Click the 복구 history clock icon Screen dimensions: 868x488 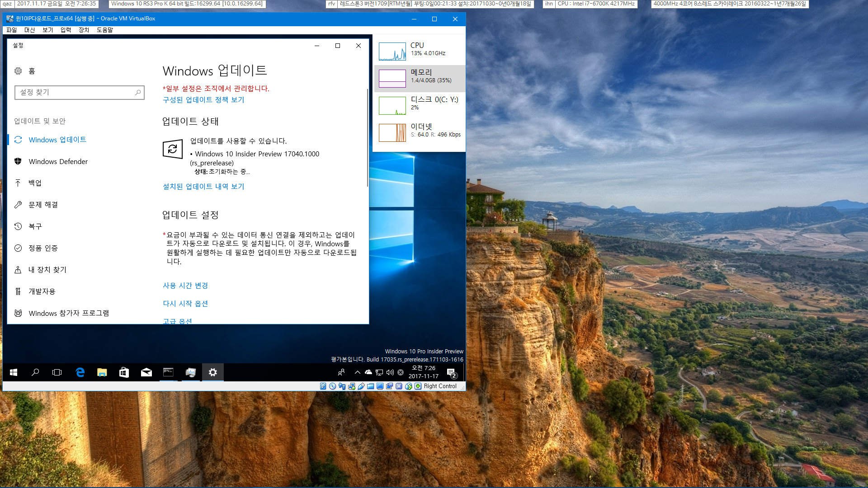(x=18, y=226)
